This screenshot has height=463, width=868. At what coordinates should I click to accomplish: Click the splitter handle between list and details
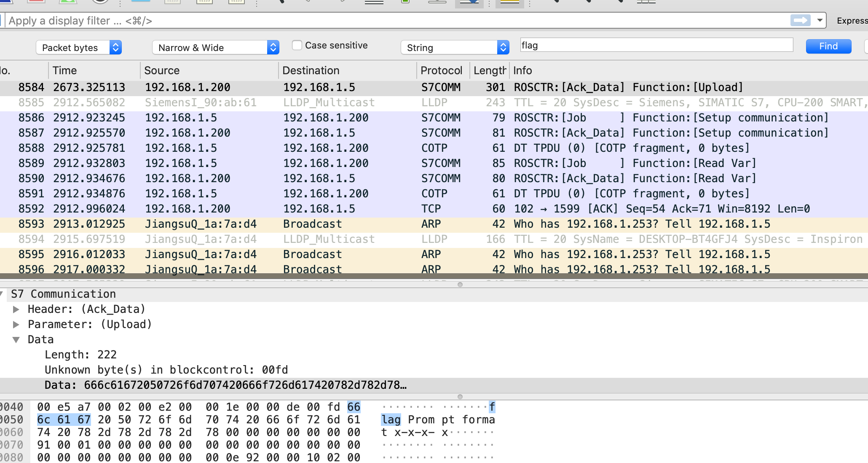(460, 285)
